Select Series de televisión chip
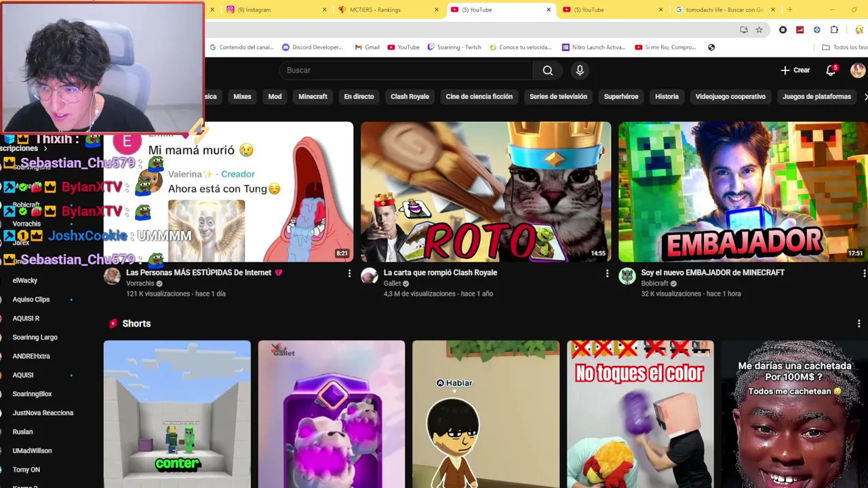This screenshot has width=868, height=488. point(558,97)
